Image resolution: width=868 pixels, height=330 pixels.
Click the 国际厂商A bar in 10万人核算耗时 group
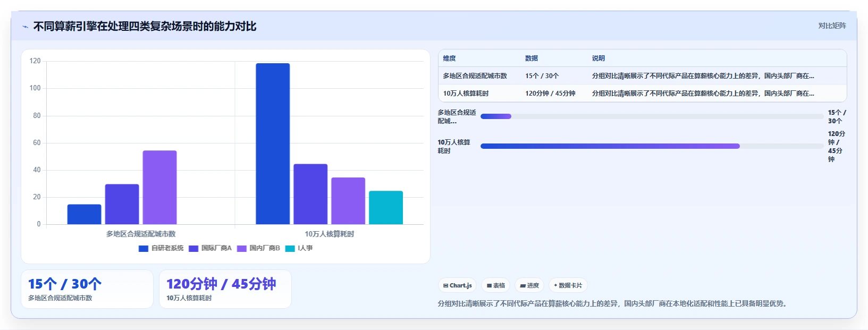click(x=310, y=194)
